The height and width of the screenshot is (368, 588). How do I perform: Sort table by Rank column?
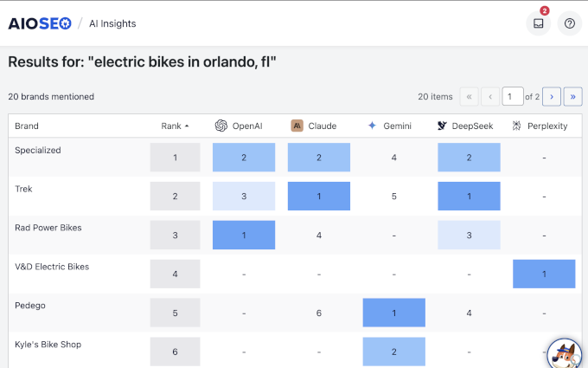click(175, 126)
